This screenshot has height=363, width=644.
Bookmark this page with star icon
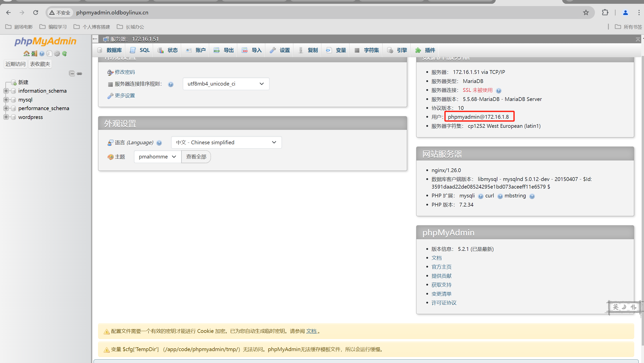tap(586, 12)
